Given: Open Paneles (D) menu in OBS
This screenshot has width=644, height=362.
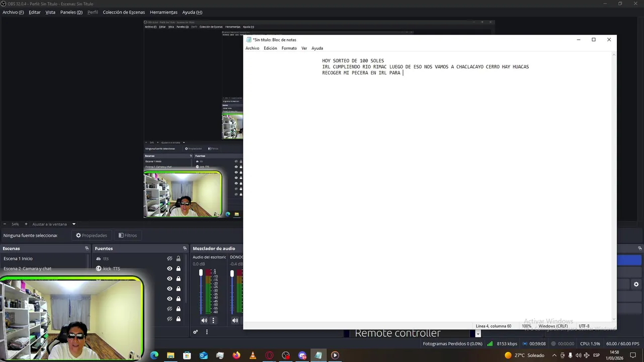Looking at the screenshot, I should [71, 12].
